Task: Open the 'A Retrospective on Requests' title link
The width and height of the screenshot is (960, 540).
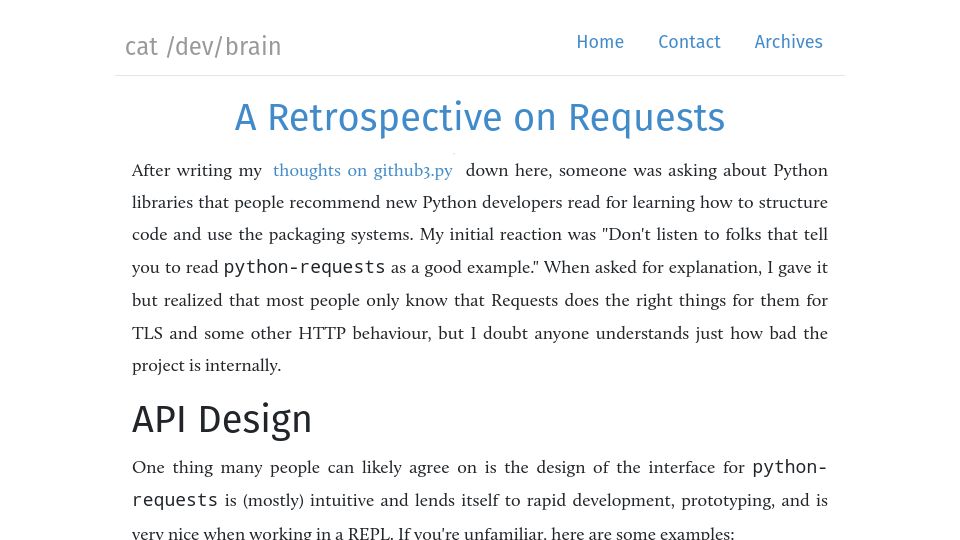Action: point(479,118)
